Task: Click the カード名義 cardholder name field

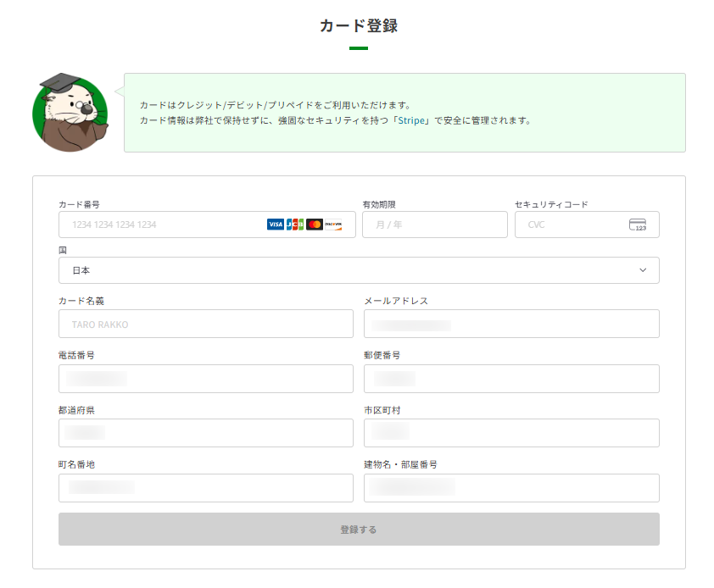Action: (206, 324)
